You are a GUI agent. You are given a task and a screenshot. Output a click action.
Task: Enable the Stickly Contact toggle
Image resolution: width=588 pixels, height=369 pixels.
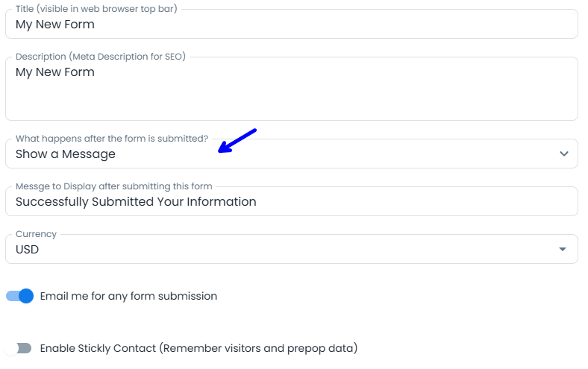(x=19, y=348)
